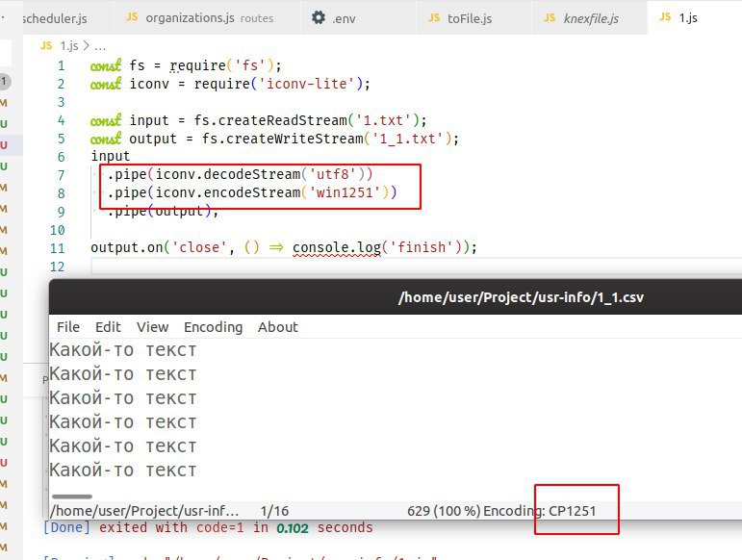Open the .env editor tab
The height and width of the screenshot is (560, 742).
[x=359, y=18]
